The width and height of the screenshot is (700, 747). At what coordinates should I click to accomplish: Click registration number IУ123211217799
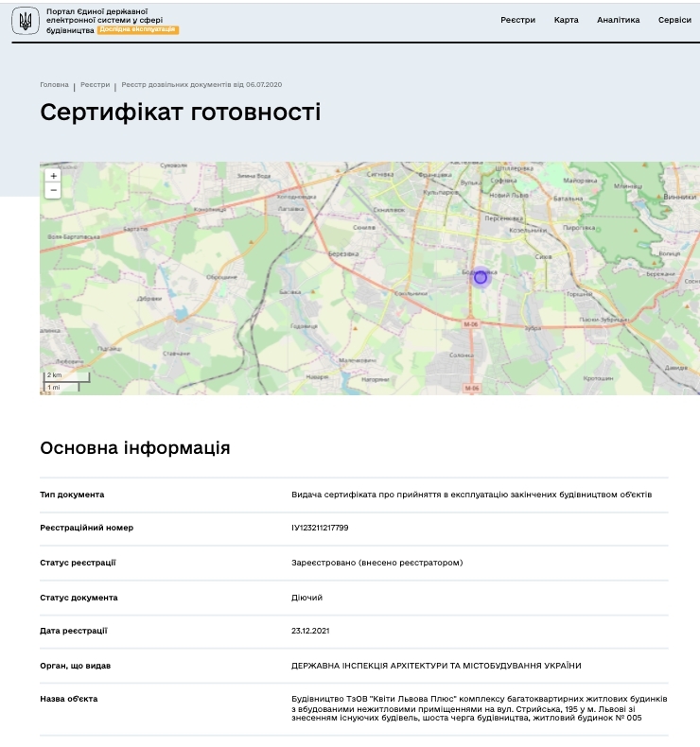pos(320,528)
